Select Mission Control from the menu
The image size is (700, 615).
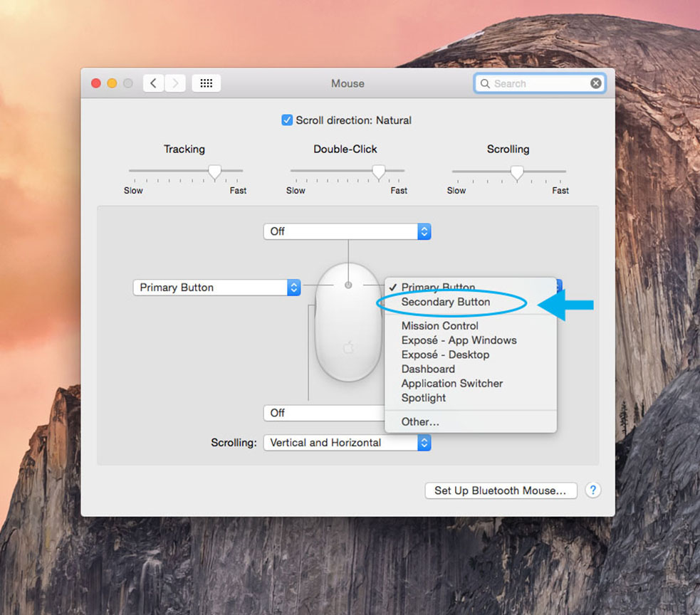471,326
